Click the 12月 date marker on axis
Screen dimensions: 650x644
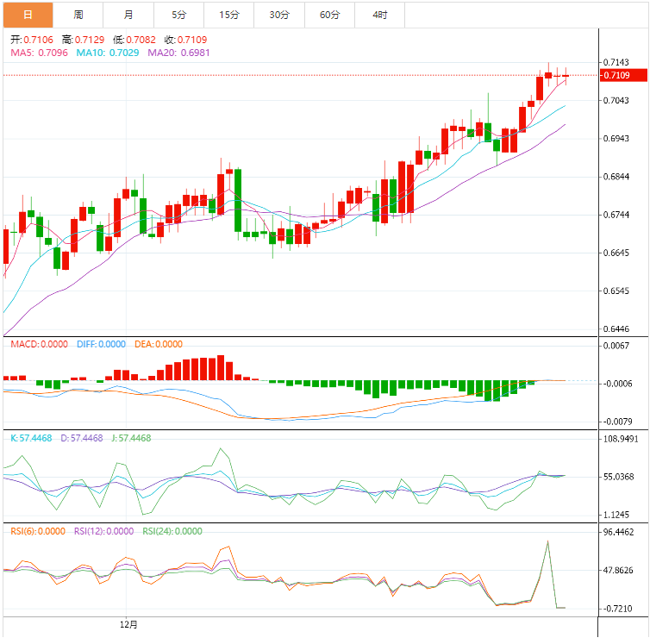click(128, 622)
